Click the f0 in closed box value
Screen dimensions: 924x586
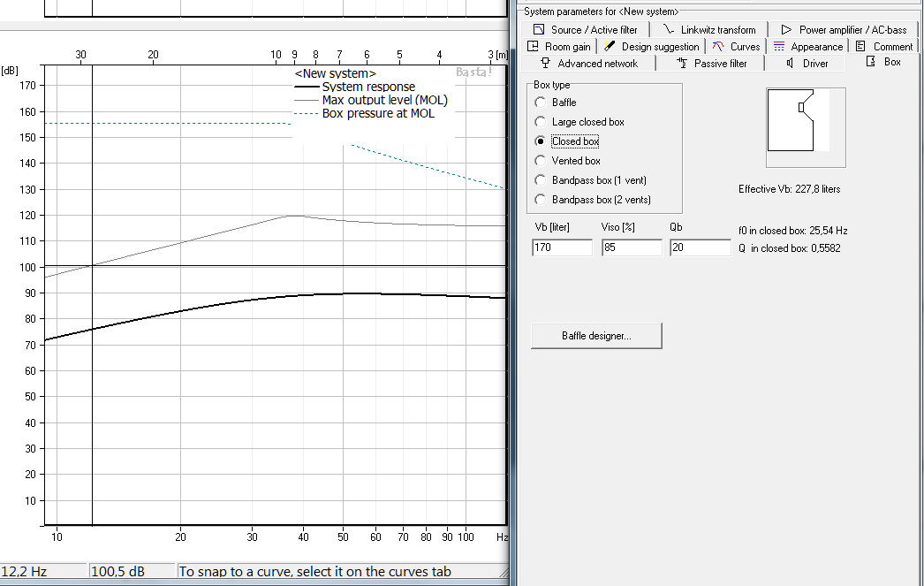coord(792,231)
